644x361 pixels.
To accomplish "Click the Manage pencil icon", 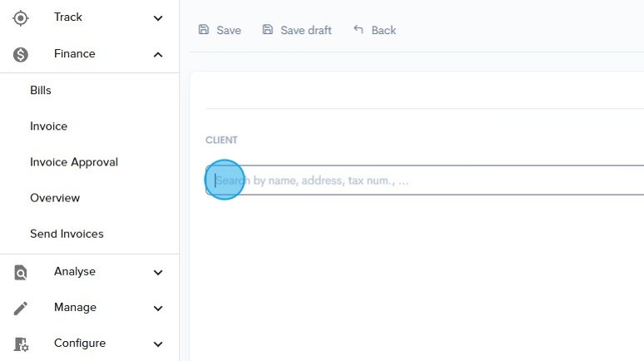I will coord(21,308).
